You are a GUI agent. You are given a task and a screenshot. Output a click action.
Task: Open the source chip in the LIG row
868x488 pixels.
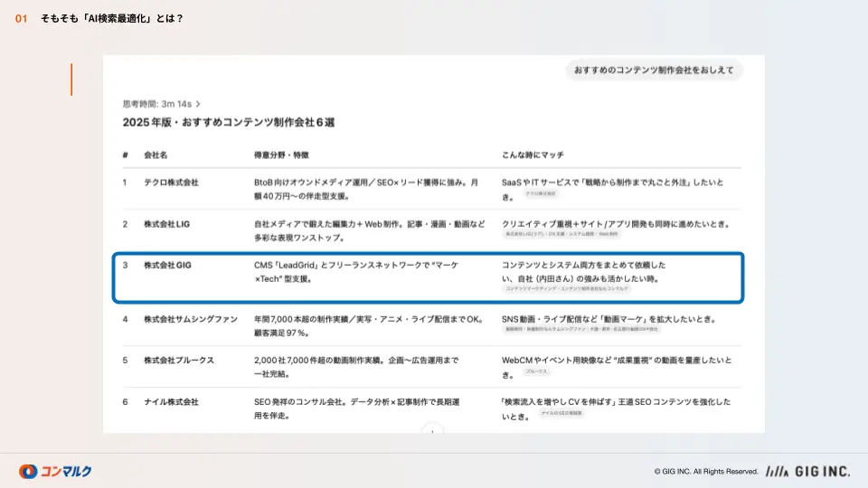561,234
